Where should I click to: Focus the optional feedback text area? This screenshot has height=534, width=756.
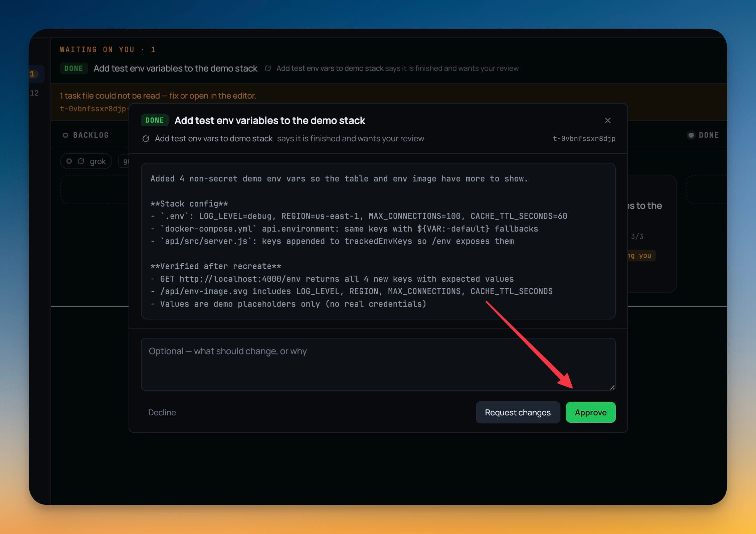[x=378, y=364]
